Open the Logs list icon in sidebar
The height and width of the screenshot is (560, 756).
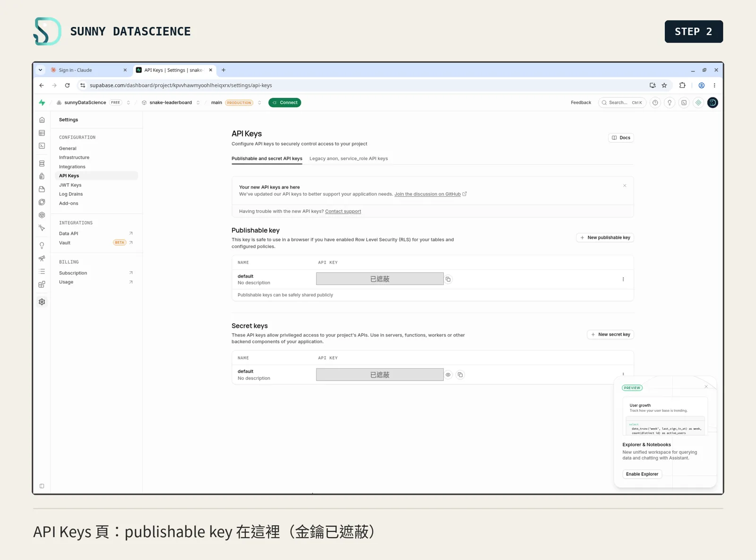coord(42,272)
